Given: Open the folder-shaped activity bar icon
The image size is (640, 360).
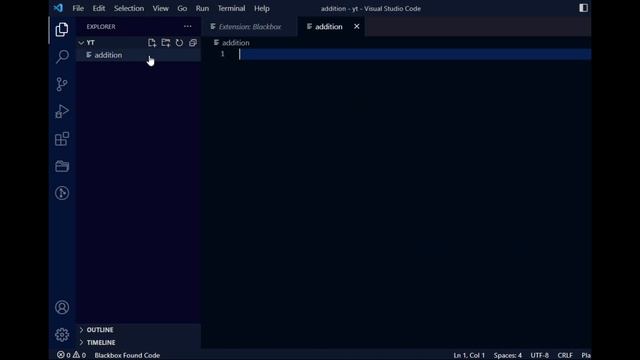Looking at the screenshot, I should coord(62,166).
